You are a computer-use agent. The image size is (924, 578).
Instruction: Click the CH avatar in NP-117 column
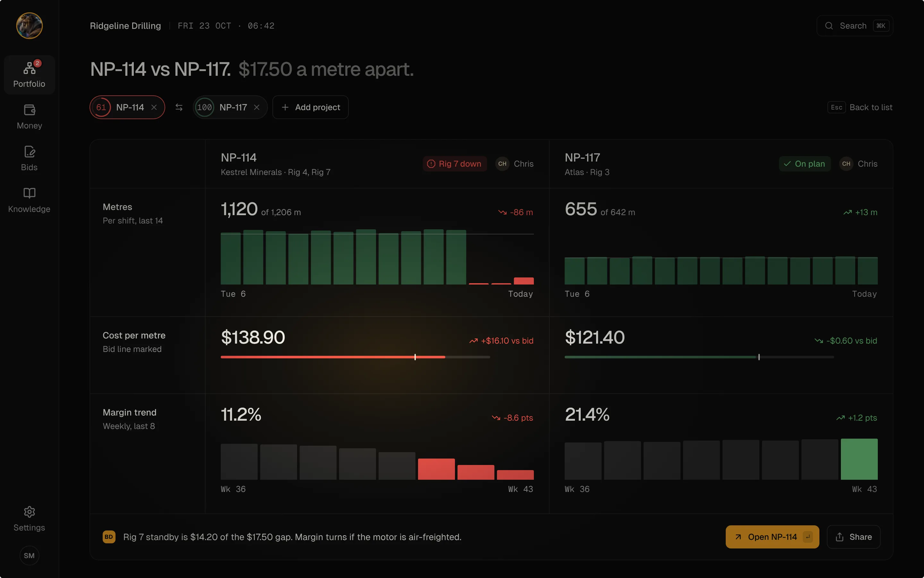846,164
